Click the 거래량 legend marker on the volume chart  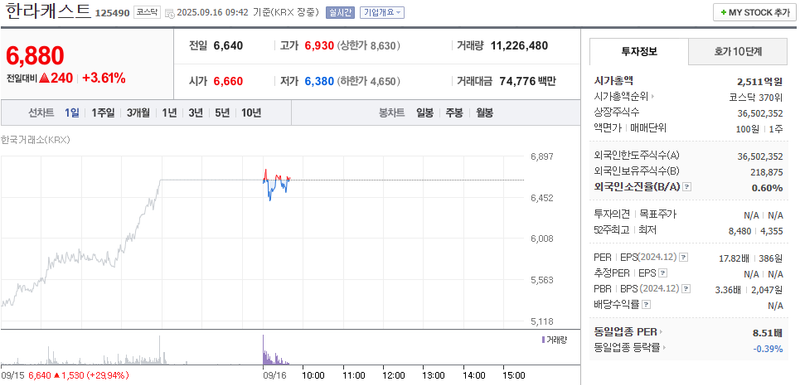[x=543, y=339]
